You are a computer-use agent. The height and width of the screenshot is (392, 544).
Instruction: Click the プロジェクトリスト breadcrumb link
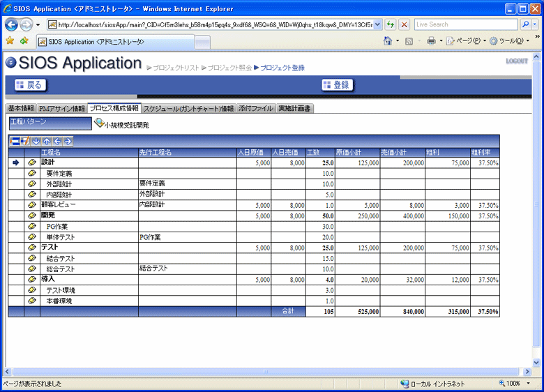pos(176,68)
